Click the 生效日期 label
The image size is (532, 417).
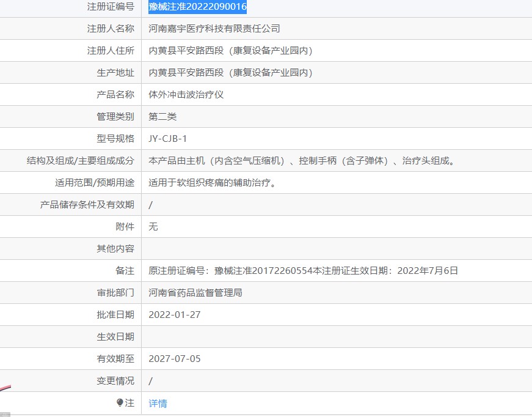tap(115, 337)
